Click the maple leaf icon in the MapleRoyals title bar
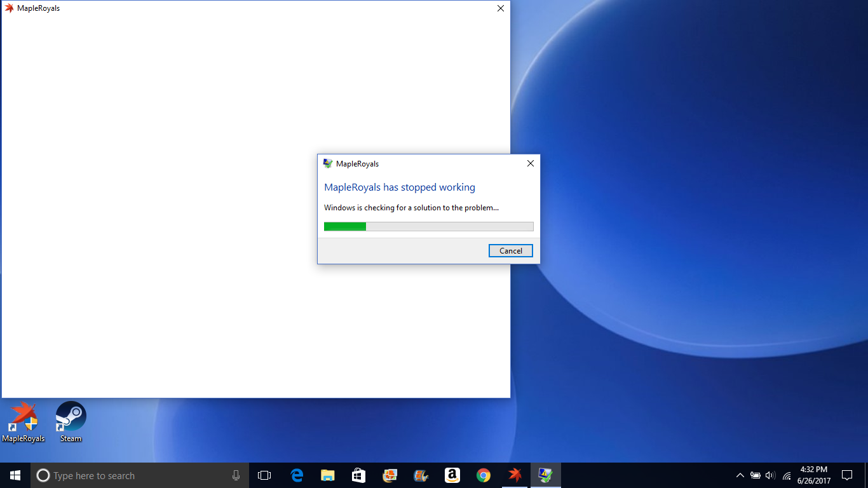 (9, 8)
